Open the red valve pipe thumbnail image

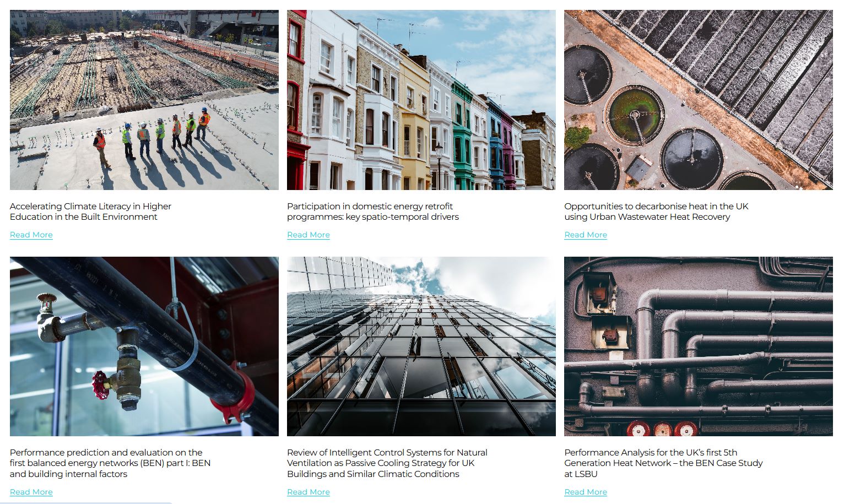click(x=144, y=346)
